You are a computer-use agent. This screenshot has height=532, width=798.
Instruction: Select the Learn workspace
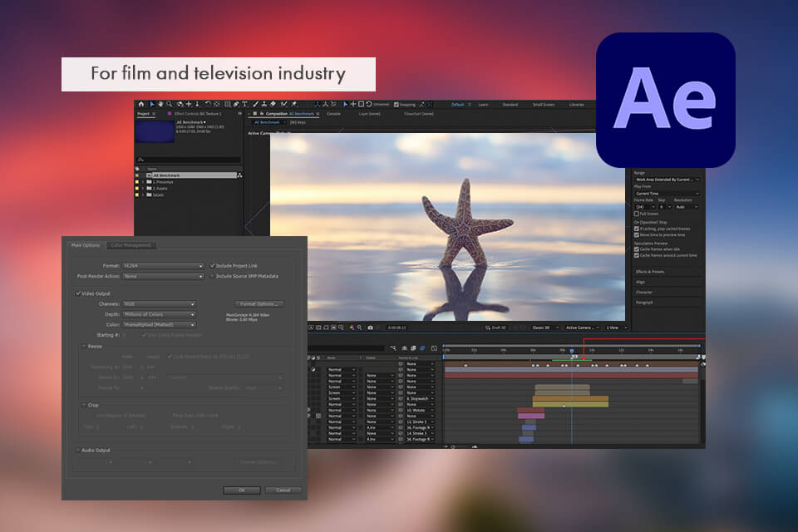tap(483, 105)
